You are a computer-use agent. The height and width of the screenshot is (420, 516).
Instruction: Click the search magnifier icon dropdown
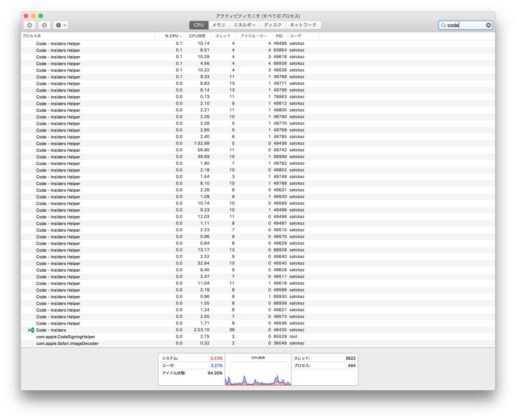444,25
